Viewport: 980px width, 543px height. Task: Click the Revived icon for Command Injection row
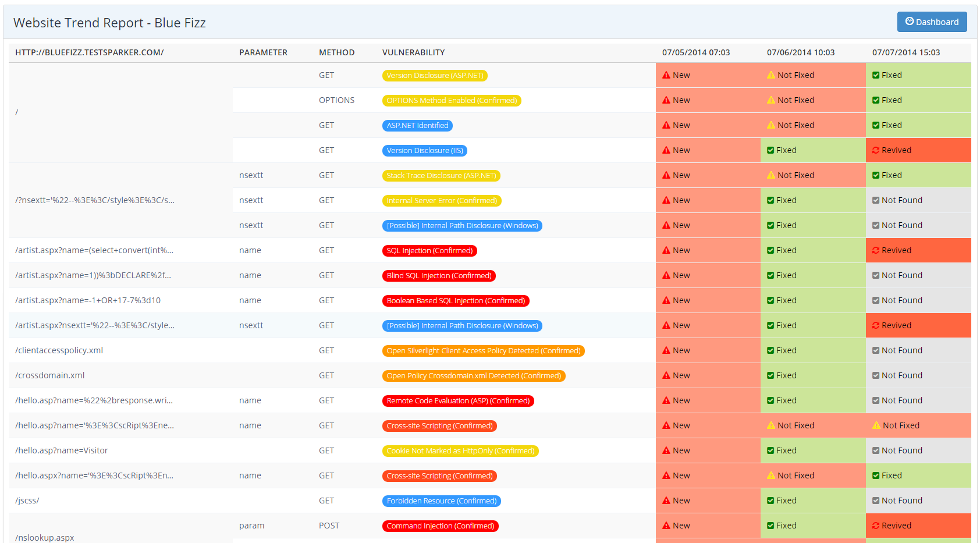click(x=875, y=526)
